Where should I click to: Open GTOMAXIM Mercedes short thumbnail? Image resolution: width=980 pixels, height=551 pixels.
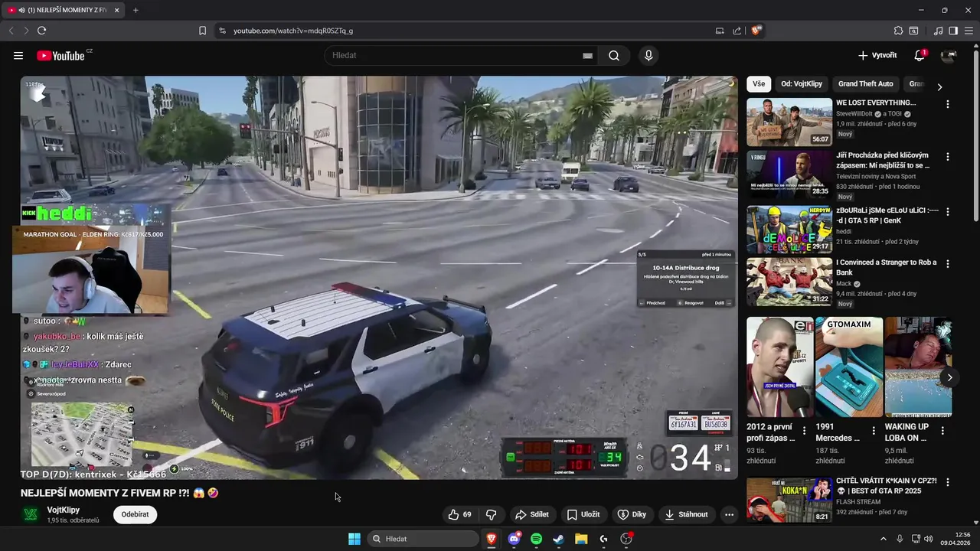pyautogui.click(x=849, y=367)
